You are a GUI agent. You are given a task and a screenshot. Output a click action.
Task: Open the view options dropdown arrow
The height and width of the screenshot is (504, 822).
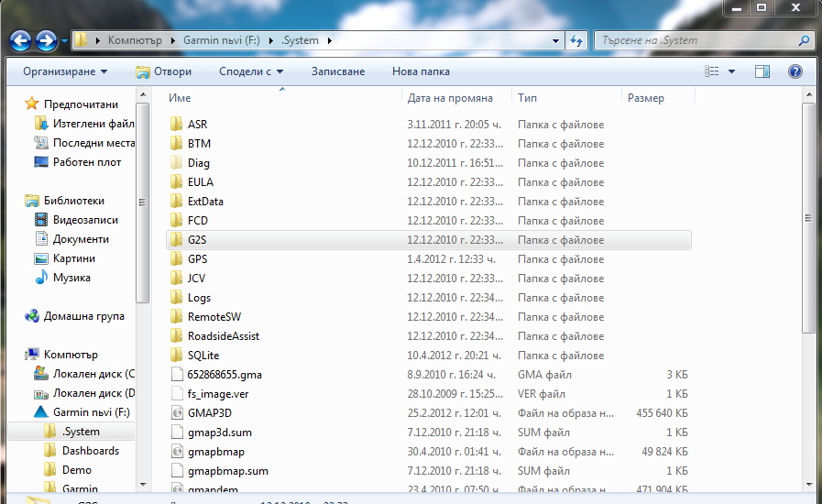click(x=731, y=71)
